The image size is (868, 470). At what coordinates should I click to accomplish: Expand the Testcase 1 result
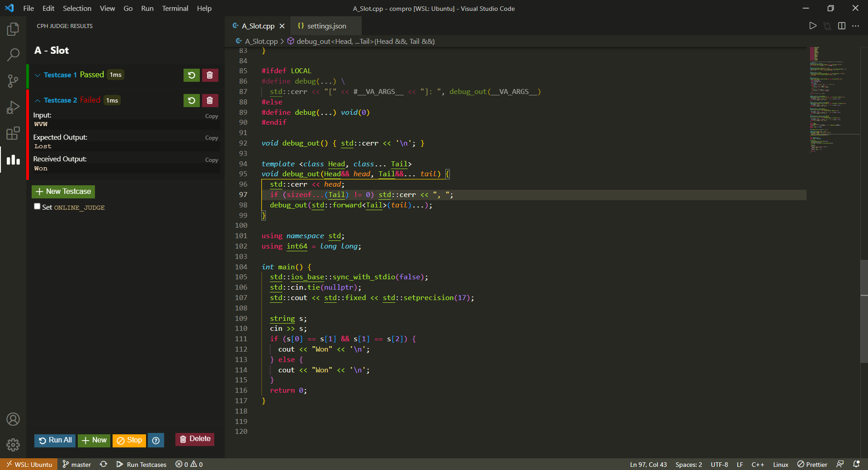(38, 75)
